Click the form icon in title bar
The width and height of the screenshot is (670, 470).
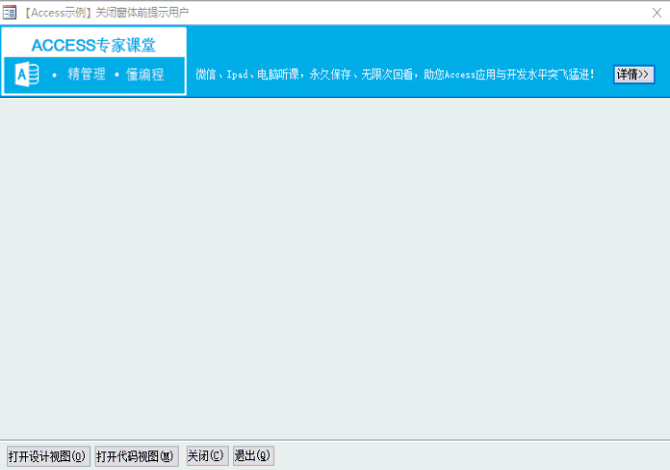[9, 12]
